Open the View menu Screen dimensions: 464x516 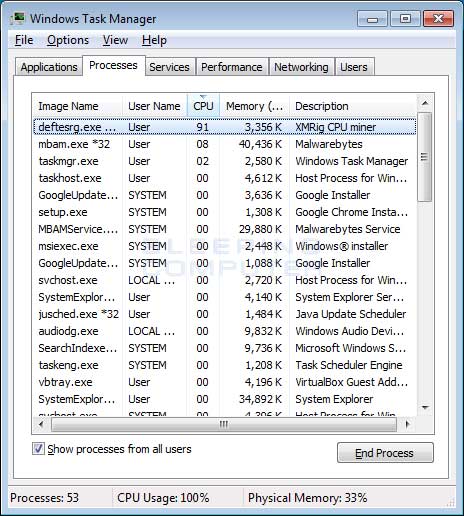[x=115, y=40]
